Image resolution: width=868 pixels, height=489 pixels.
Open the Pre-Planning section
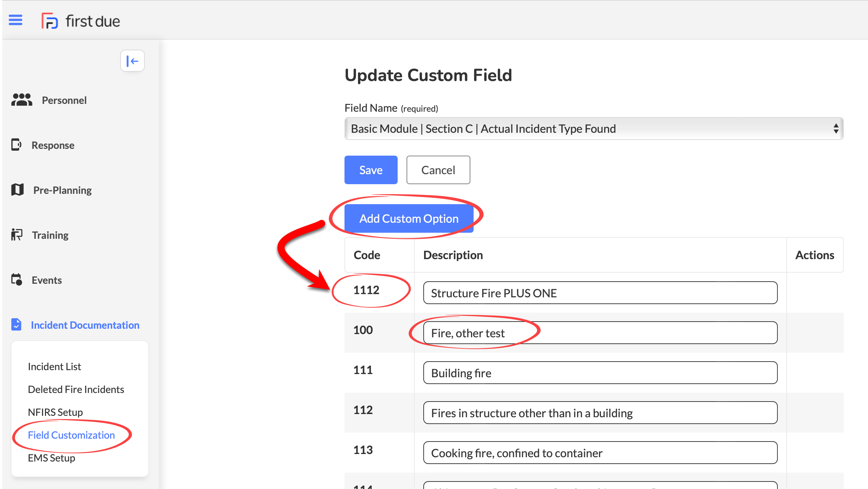(62, 190)
